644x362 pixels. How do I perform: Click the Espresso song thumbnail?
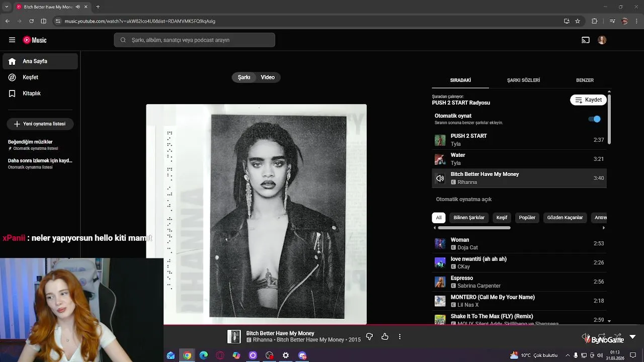(440, 282)
